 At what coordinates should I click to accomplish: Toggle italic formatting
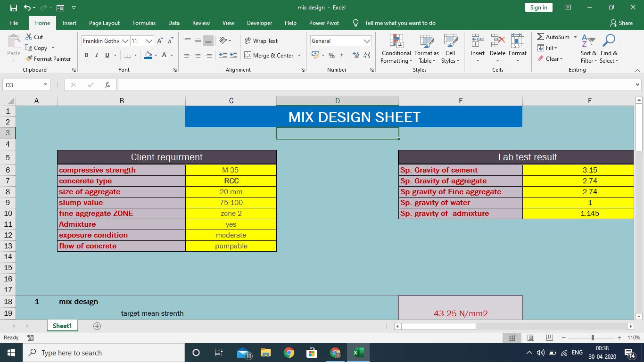[97, 55]
